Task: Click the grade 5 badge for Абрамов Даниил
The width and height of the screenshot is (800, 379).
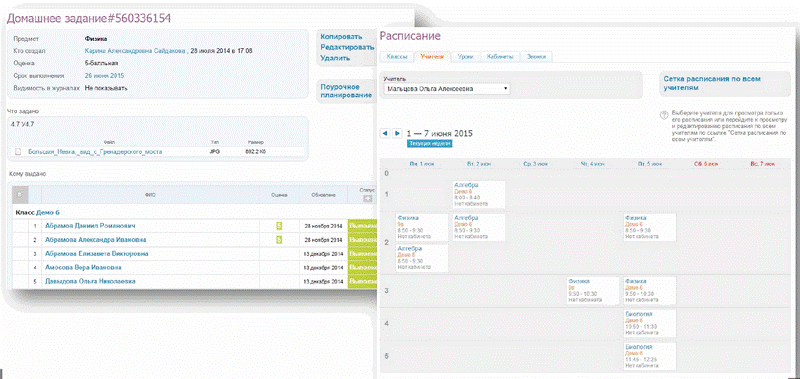Action: (279, 225)
